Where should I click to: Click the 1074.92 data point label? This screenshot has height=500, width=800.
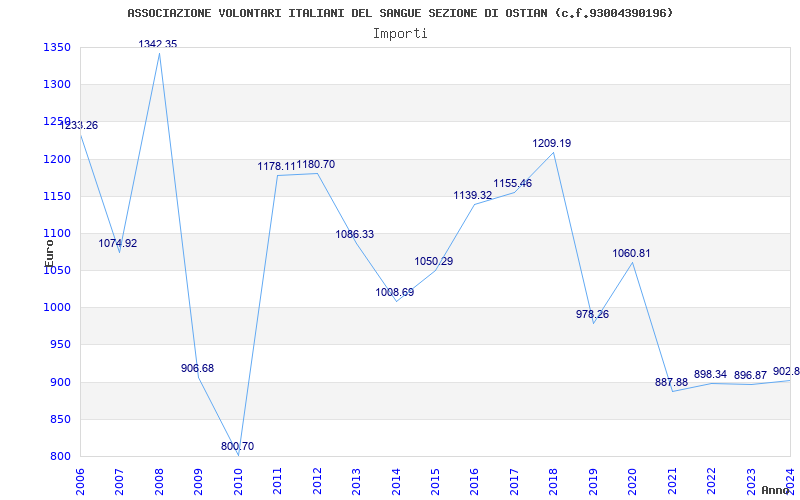(x=118, y=243)
